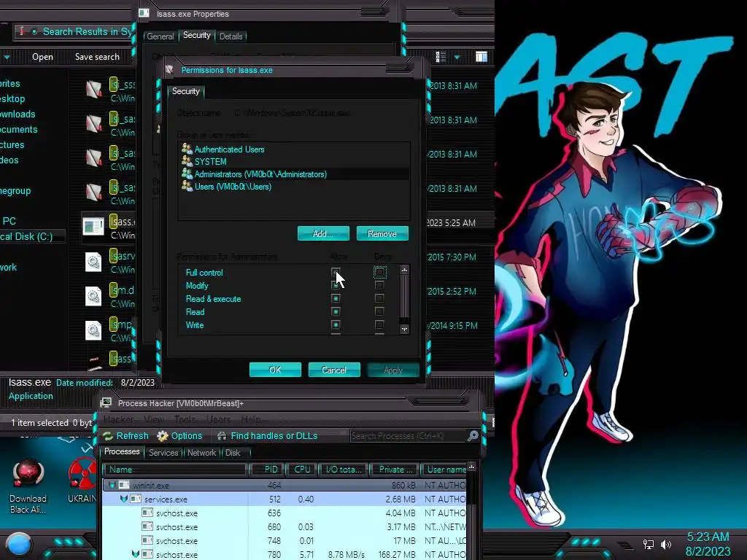The height and width of the screenshot is (560, 747).
Task: Click the lsass.exe file icon in search results
Action: point(93,227)
